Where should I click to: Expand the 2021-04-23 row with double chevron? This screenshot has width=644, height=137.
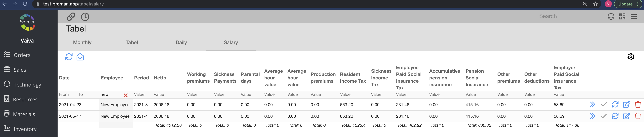pyautogui.click(x=592, y=105)
